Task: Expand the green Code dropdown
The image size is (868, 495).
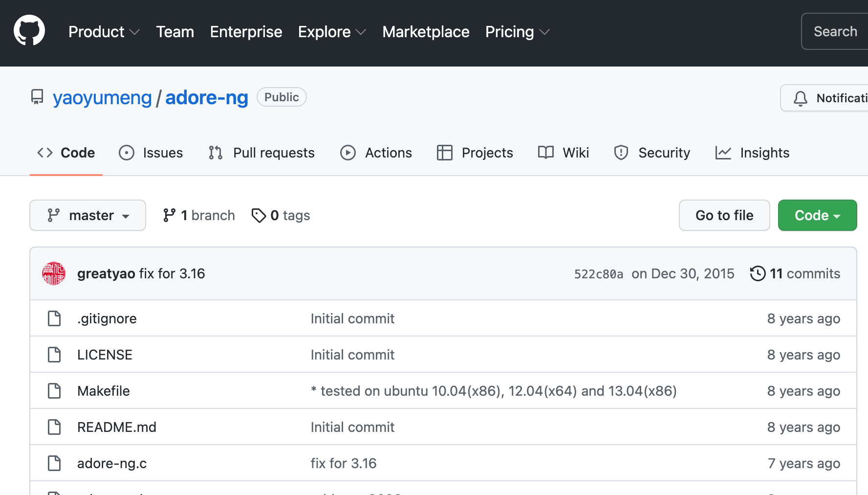Action: 817,215
